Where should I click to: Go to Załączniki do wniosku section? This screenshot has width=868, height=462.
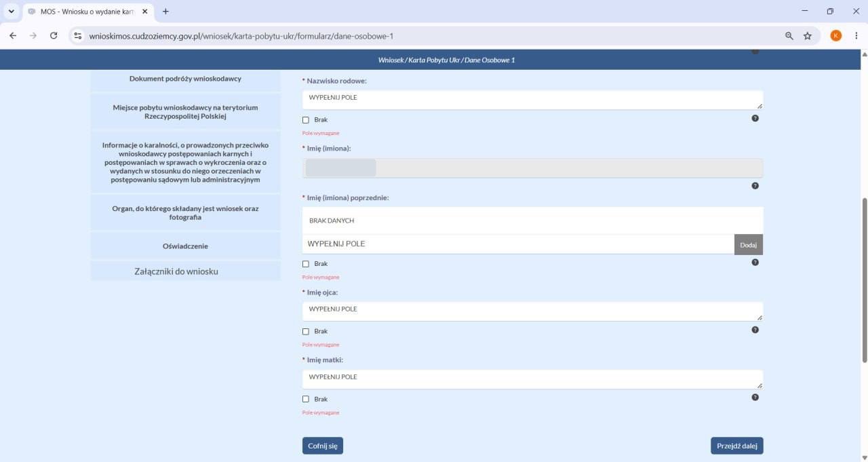point(185,271)
